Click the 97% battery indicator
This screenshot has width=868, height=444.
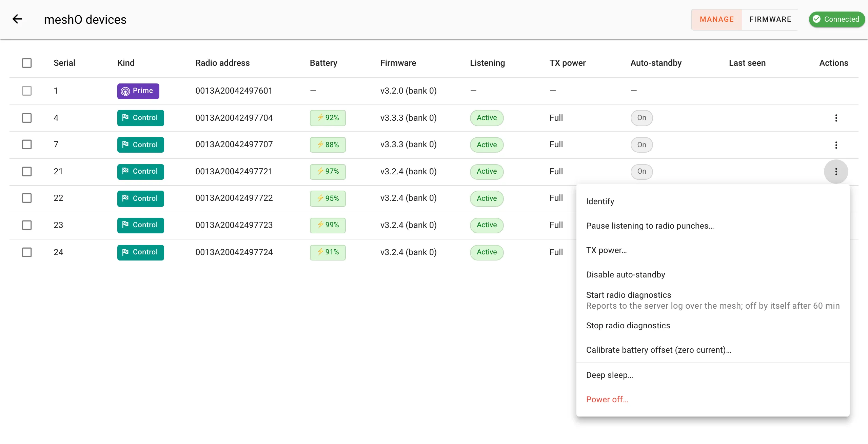tap(328, 171)
